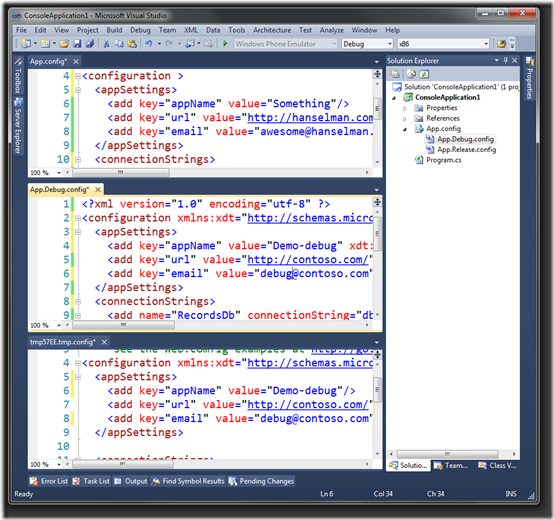Screen dimensions: 554x520
Task: Switch to the Class View bottom tab
Action: pyautogui.click(x=497, y=466)
